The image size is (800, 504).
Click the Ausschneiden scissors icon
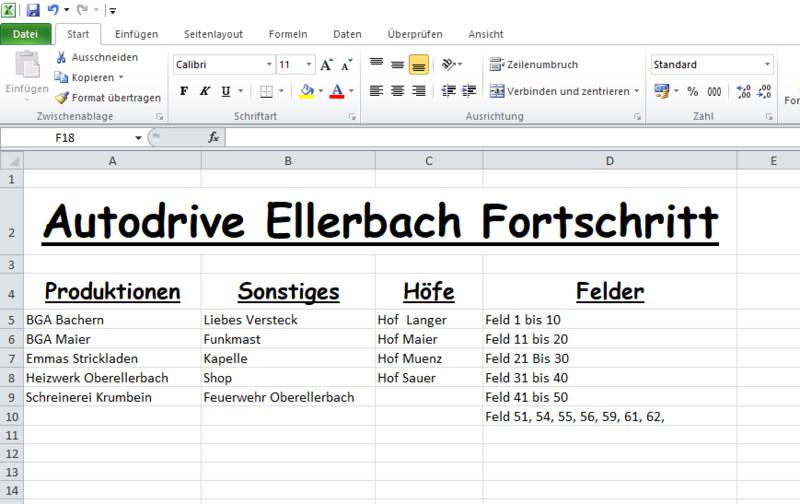pos(62,57)
